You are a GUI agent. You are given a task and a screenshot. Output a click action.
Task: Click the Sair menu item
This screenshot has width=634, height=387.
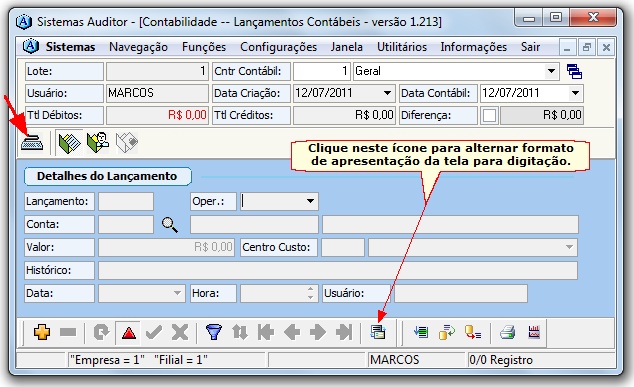pos(530,47)
